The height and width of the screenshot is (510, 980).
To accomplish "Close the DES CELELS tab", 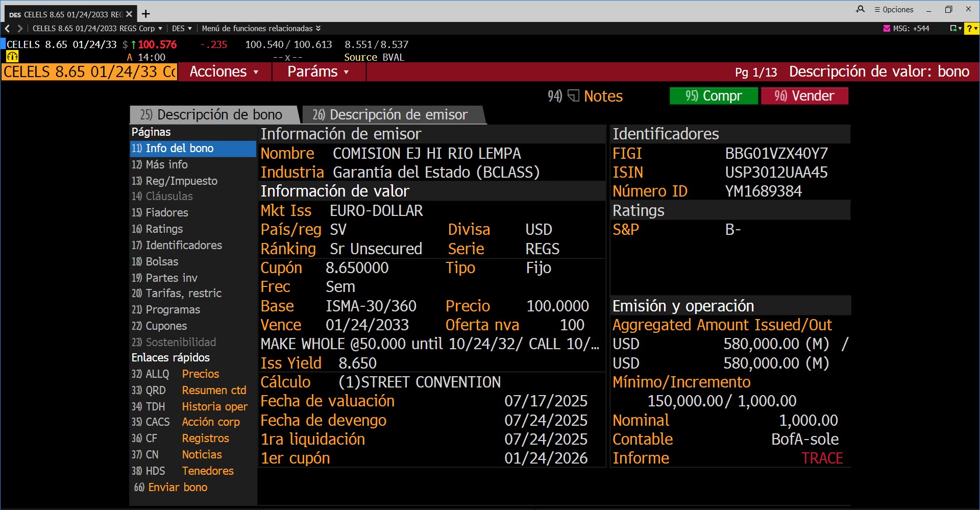I will [129, 14].
